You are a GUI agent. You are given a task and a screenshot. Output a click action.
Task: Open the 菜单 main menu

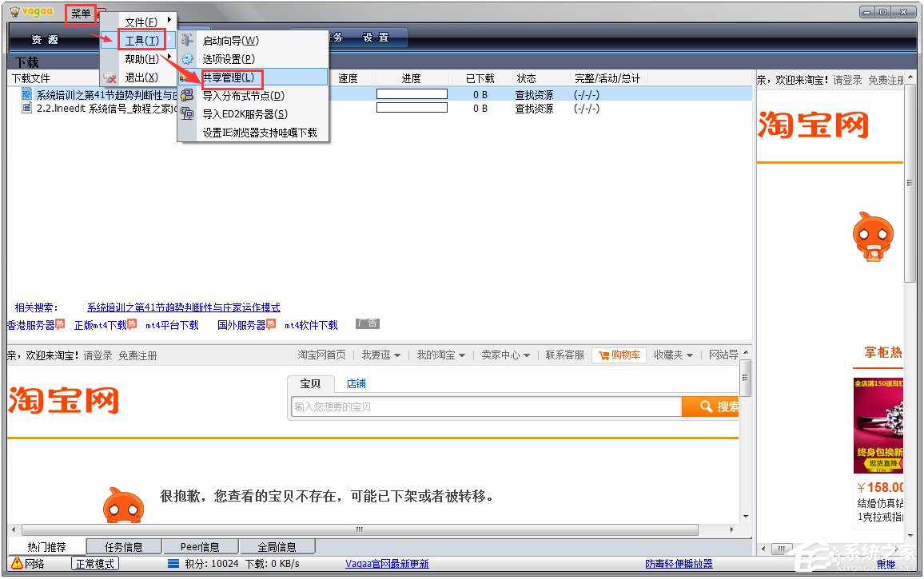coord(81,14)
